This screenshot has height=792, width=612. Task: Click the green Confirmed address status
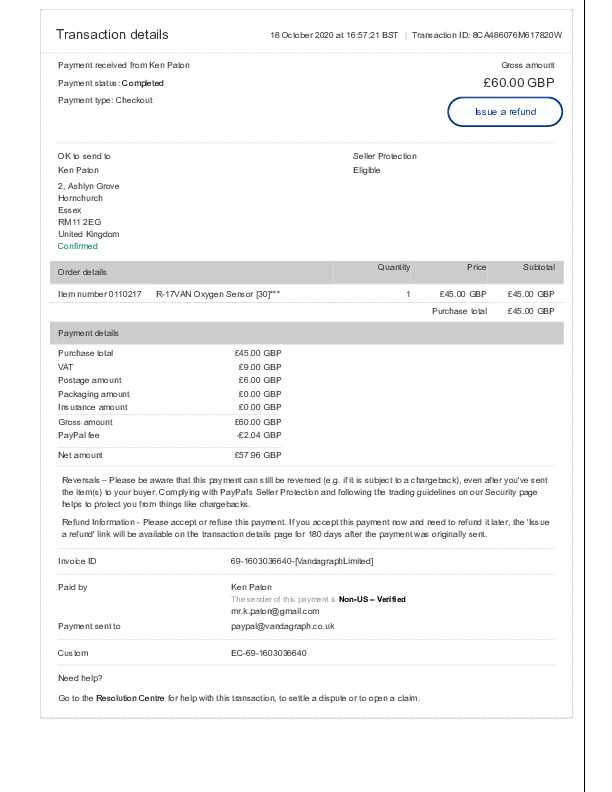pos(78,246)
